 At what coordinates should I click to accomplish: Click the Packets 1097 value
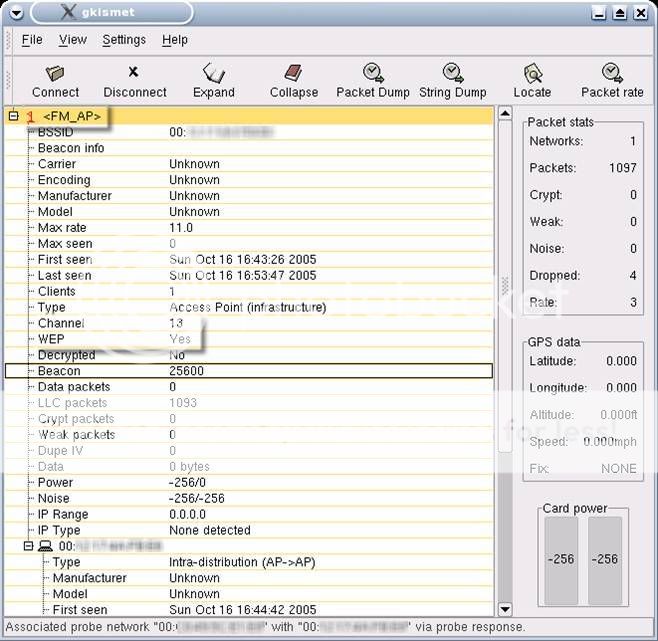click(x=623, y=168)
